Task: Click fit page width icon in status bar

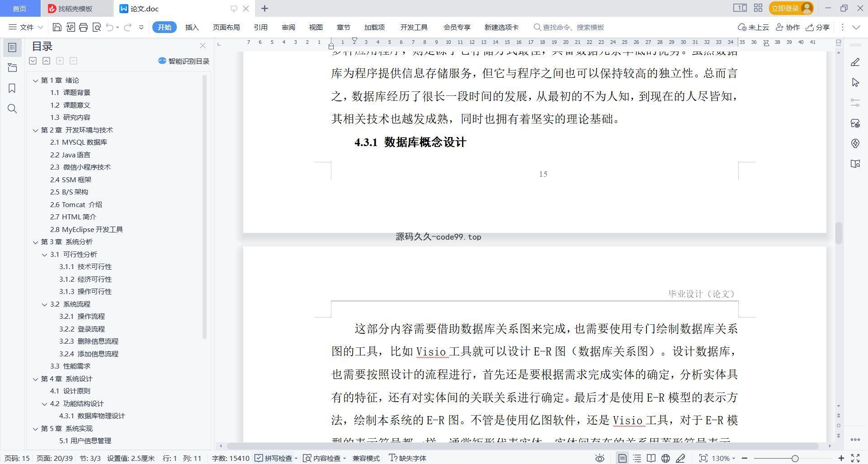Action: (703, 458)
